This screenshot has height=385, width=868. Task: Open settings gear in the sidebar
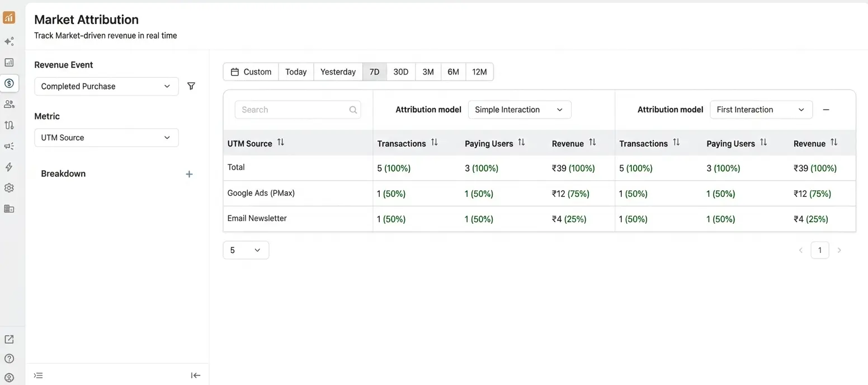pos(9,188)
